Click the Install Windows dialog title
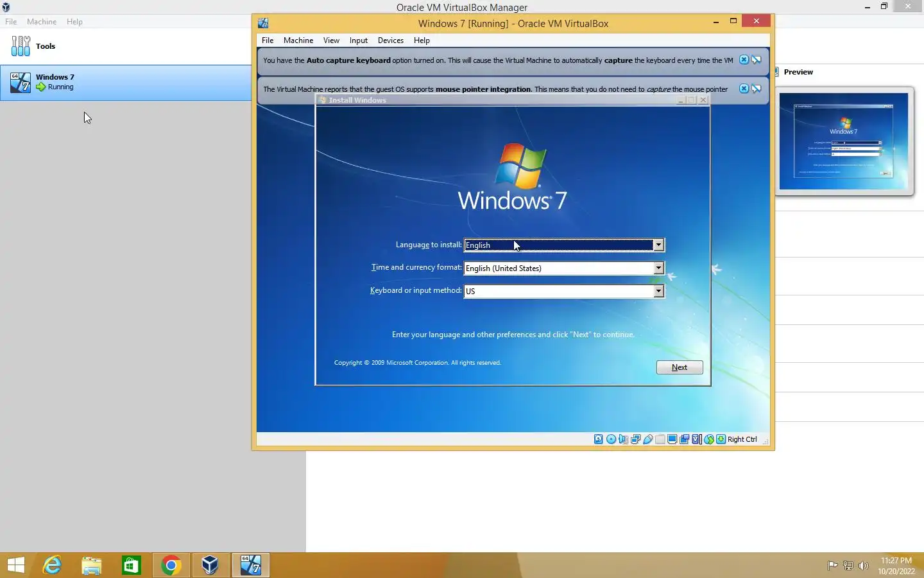The width and height of the screenshot is (924, 578). [357, 100]
